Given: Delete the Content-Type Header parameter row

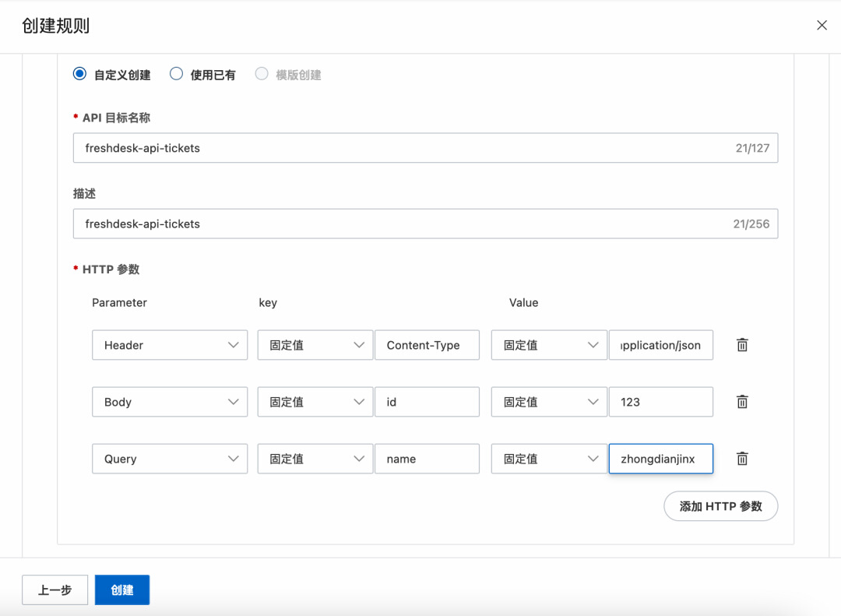Looking at the screenshot, I should point(742,345).
